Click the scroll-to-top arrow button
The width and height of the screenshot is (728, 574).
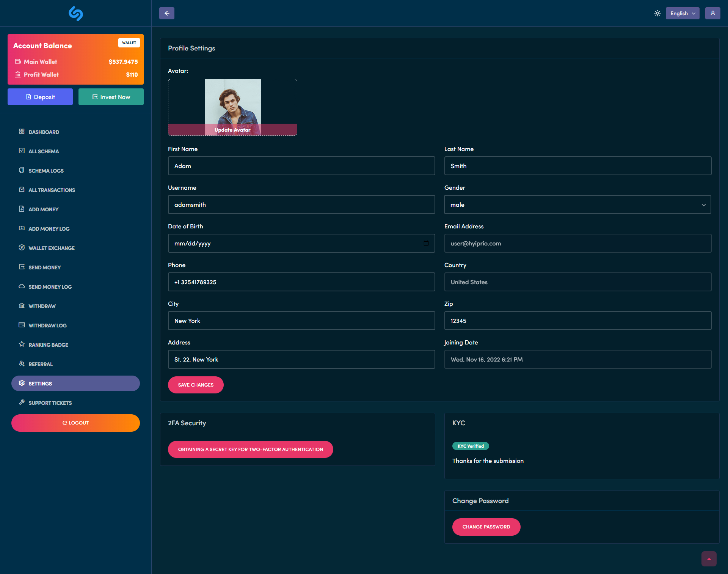(709, 558)
